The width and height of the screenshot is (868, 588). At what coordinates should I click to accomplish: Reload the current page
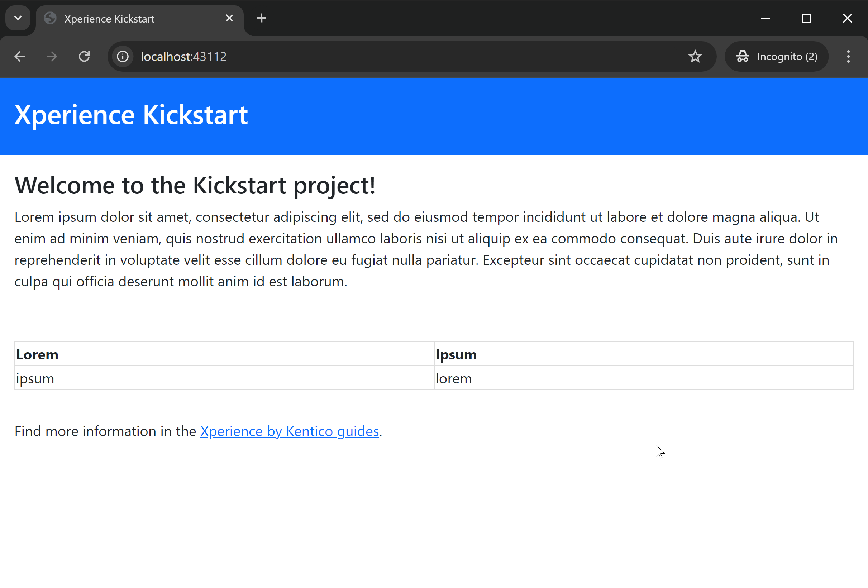85,57
